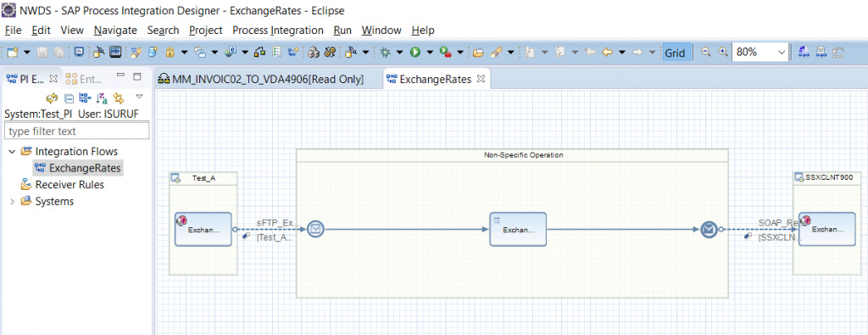Click the sFTP_Ex... channel label
The height and width of the screenshot is (335, 868).
pyautogui.click(x=277, y=223)
